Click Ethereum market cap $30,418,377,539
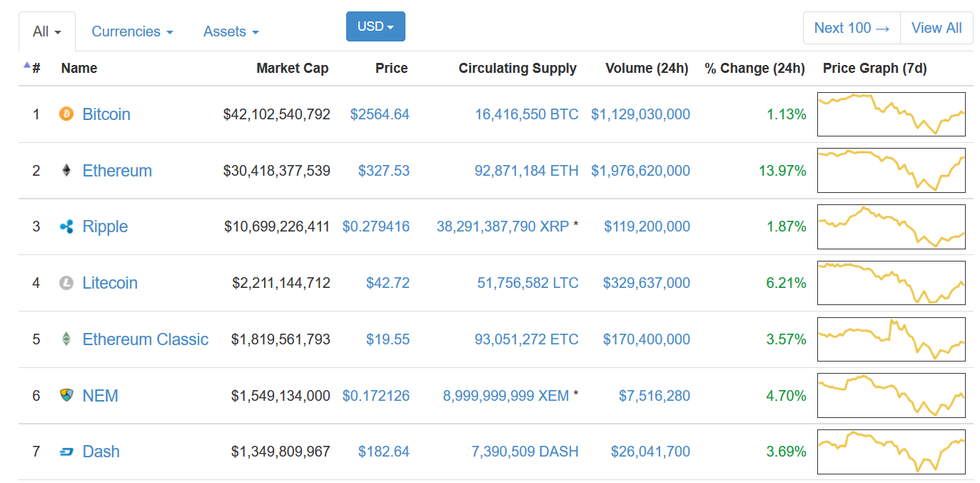The image size is (980, 483). click(x=277, y=171)
